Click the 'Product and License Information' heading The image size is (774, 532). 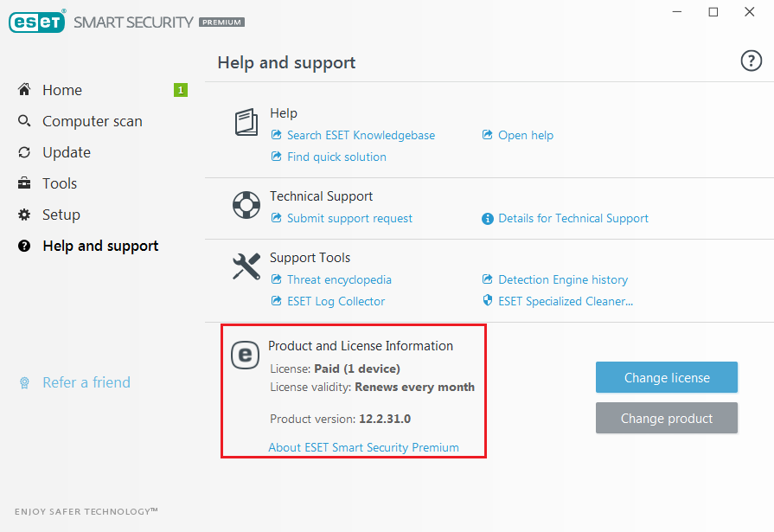(x=361, y=346)
